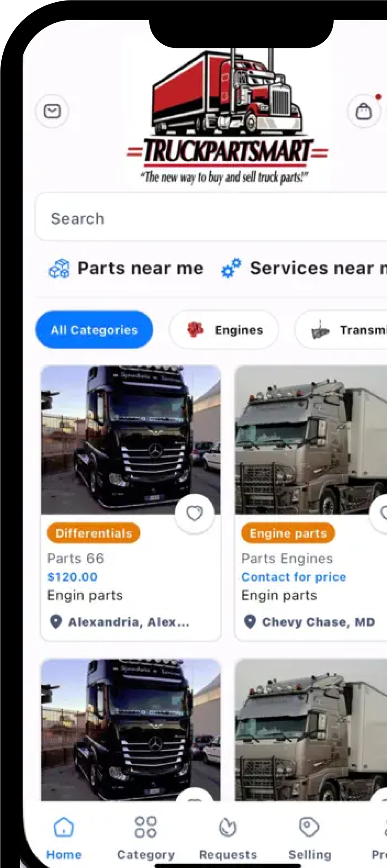Filter by Transmission category chip
387x868 pixels.
341,330
